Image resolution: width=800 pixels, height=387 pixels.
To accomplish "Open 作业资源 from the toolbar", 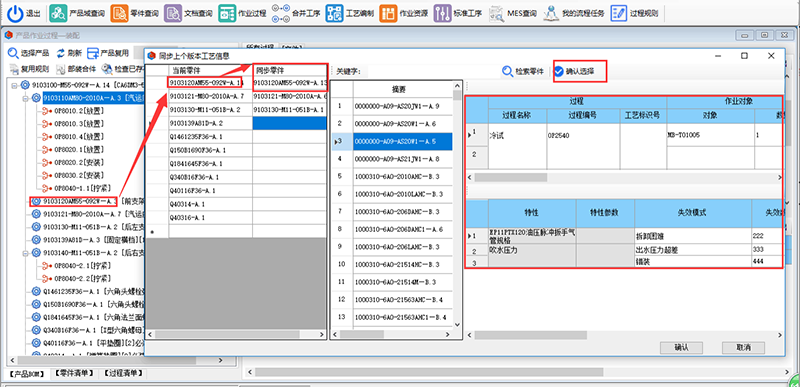I will coord(404,13).
